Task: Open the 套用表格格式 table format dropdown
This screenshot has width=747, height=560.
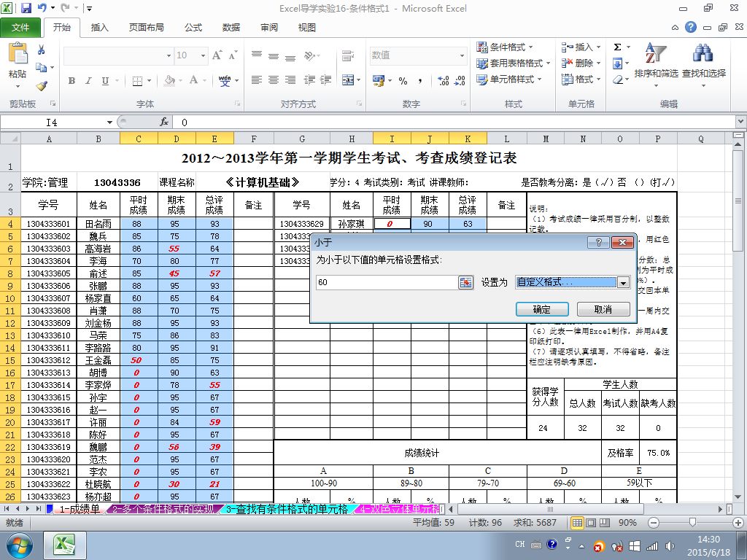Action: pos(514,63)
